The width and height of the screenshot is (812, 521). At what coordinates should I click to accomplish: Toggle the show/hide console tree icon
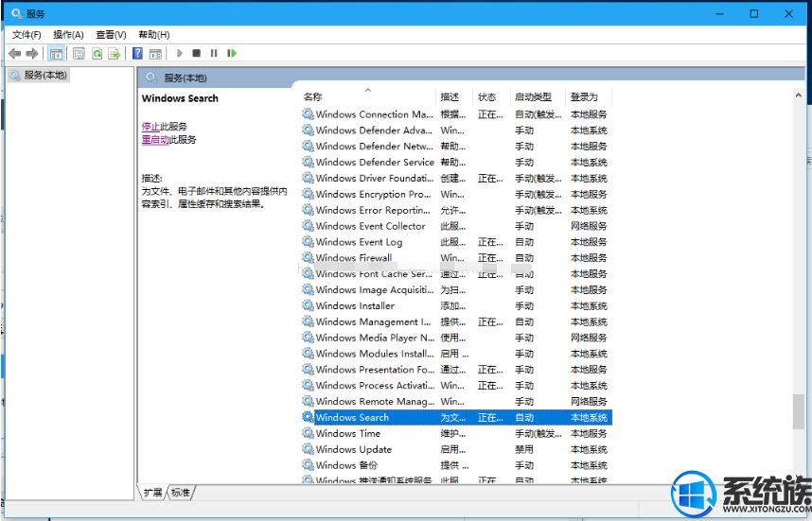[56, 53]
